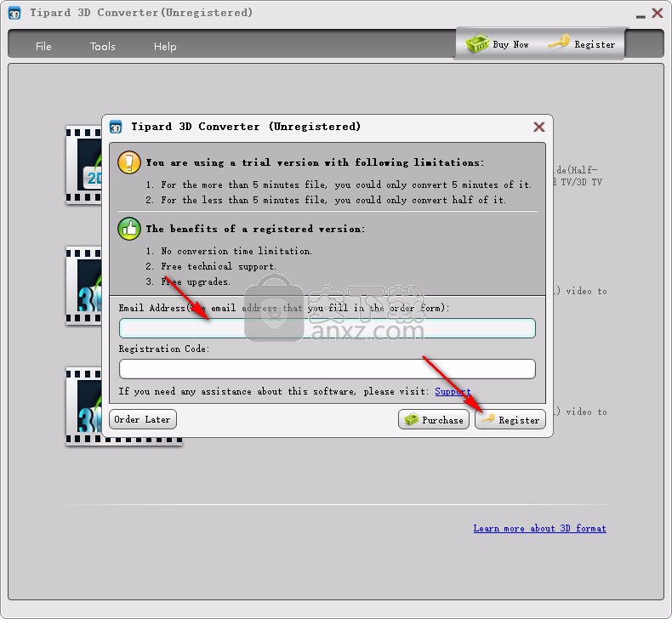
Task: Select the middle 3D film strip thumbnail
Action: [x=83, y=286]
